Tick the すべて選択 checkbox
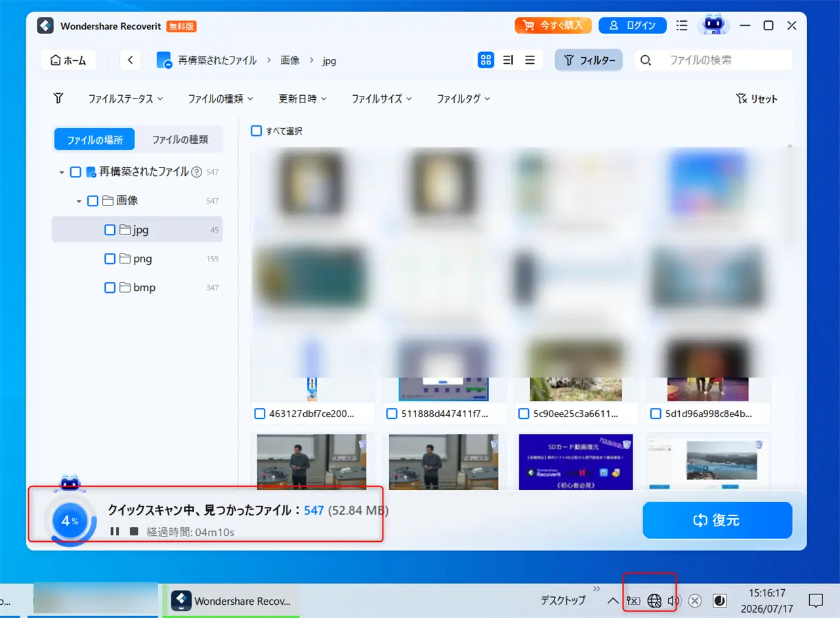 tap(257, 131)
